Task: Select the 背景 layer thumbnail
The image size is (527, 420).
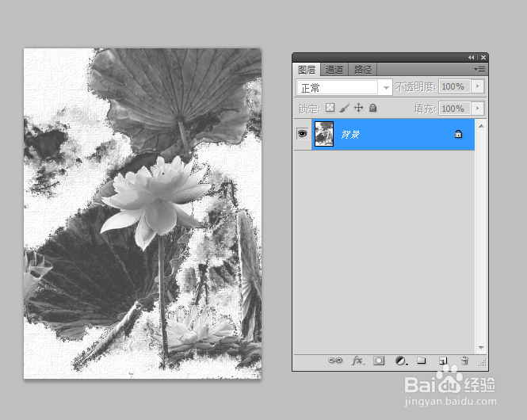Action: [x=324, y=134]
